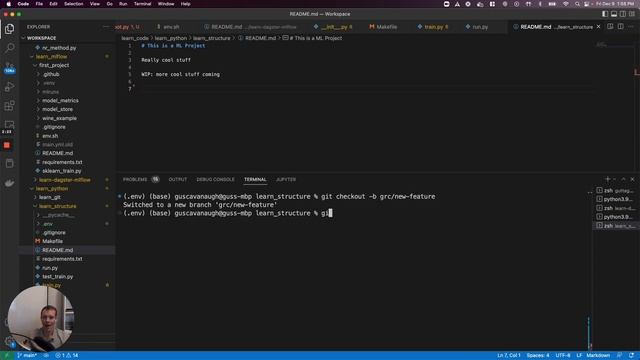This screenshot has height=360, width=640.
Task: Open Makefile in the explorer tree
Action: tap(52, 241)
